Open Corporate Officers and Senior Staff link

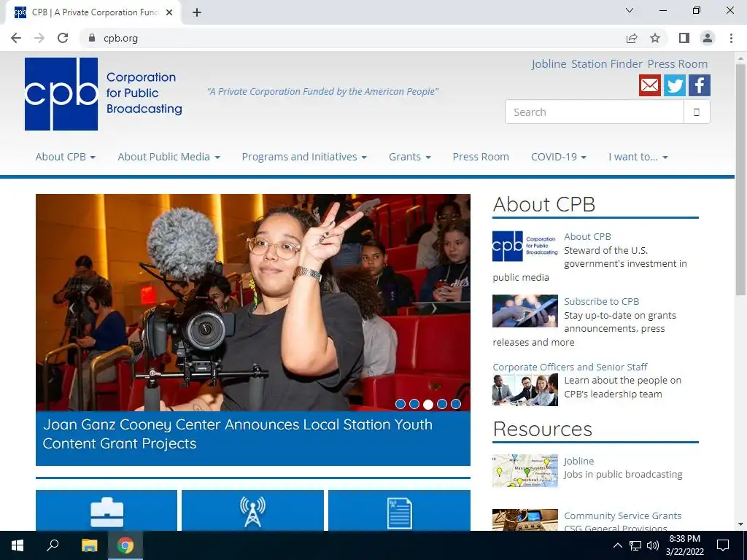pyautogui.click(x=570, y=367)
